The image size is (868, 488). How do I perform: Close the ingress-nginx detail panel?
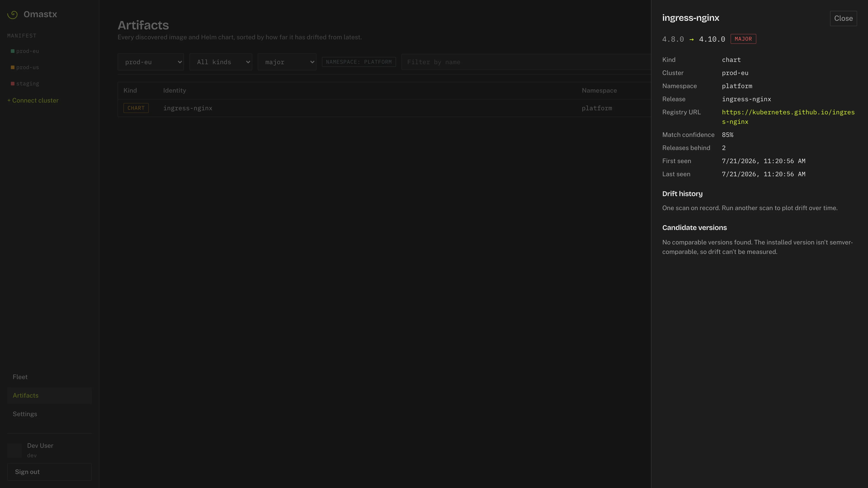843,19
